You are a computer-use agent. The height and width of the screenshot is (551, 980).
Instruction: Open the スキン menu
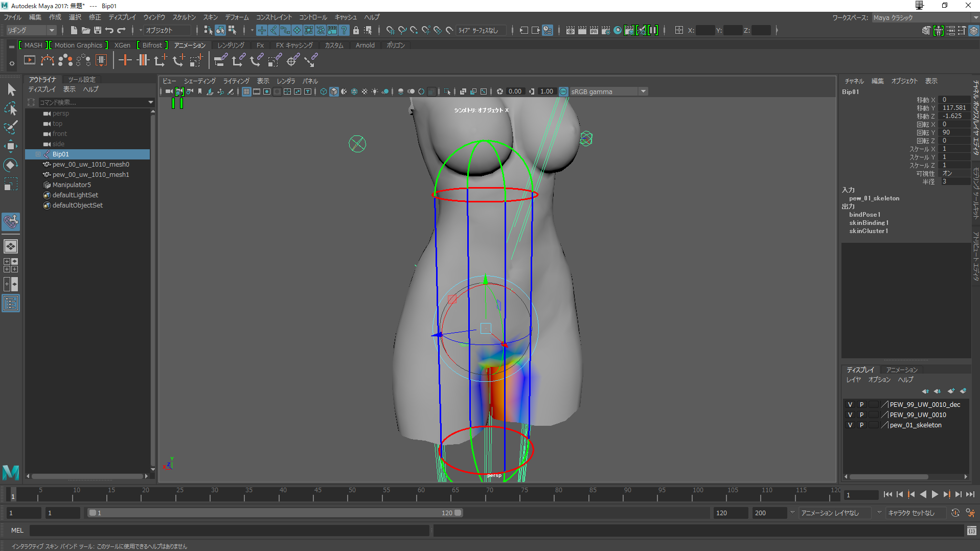click(x=210, y=17)
